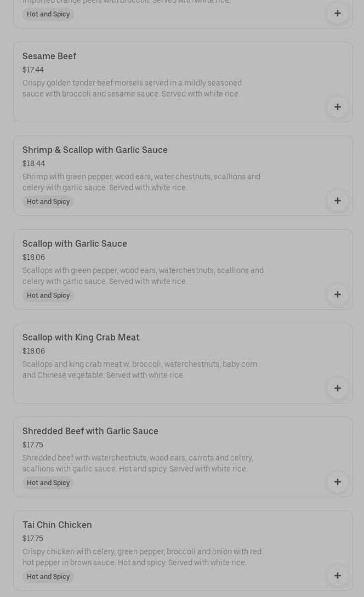The image size is (364, 597).
Task: Click the topmost plus icon
Action: pyautogui.click(x=337, y=13)
